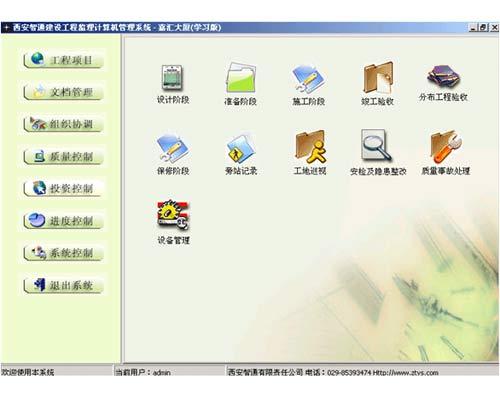
Task: Open the 设备管理 equipment management icon
Action: 173,222
